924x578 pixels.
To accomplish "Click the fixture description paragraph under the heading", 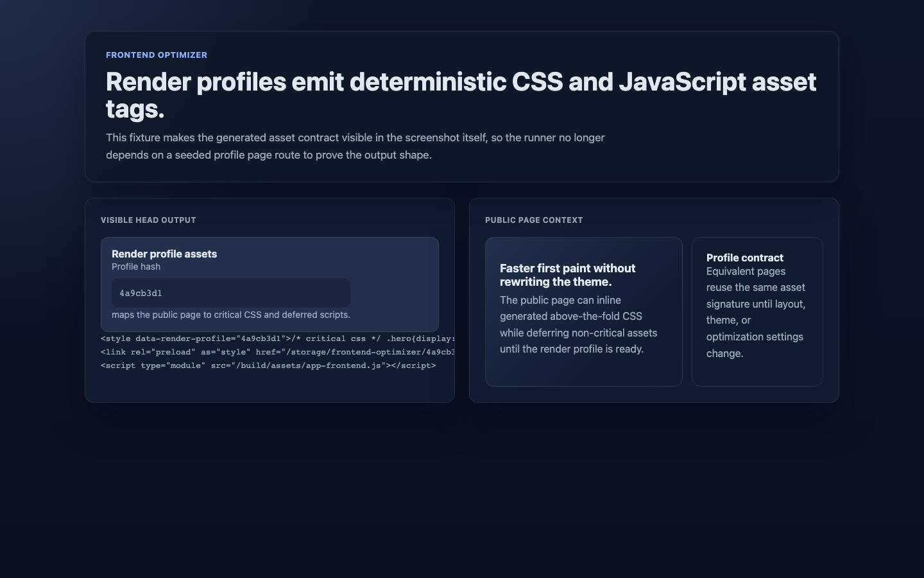I will coord(355,146).
